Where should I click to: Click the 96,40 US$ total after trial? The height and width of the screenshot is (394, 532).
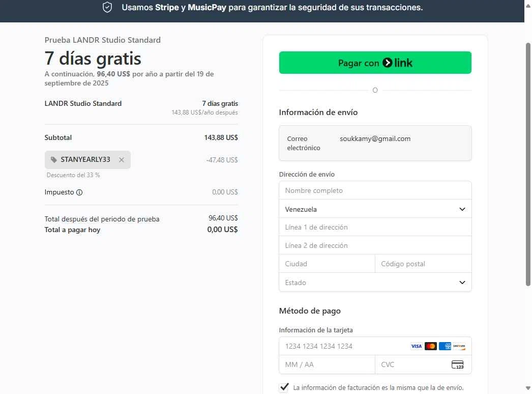click(x=223, y=218)
